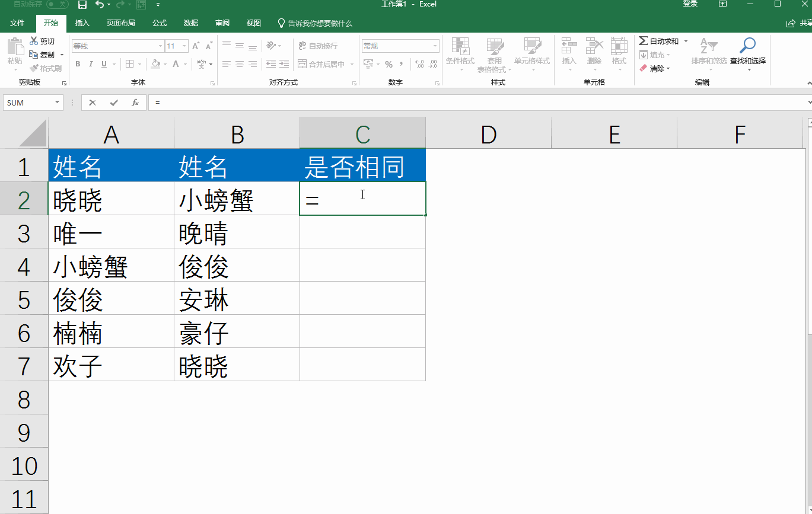The width and height of the screenshot is (812, 514).
Task: Open Insert Function dialog via fx icon
Action: pyautogui.click(x=135, y=103)
